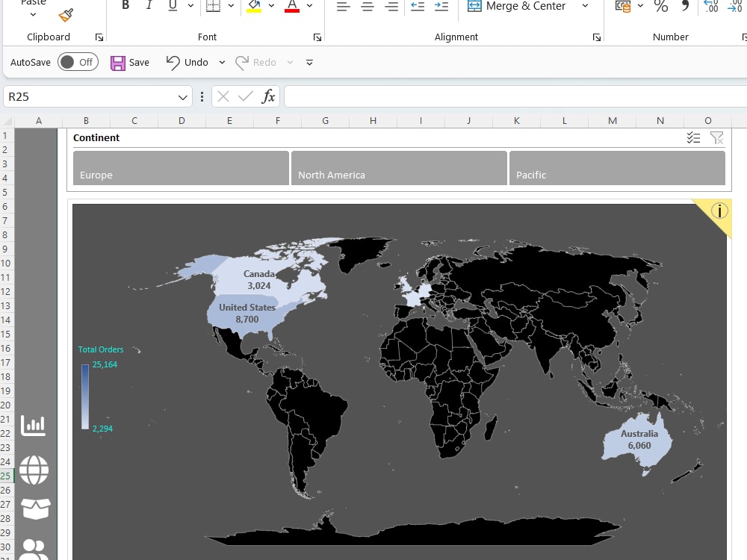Viewport: 747px width, 560px height.
Task: Align text right
Action: [391, 6]
